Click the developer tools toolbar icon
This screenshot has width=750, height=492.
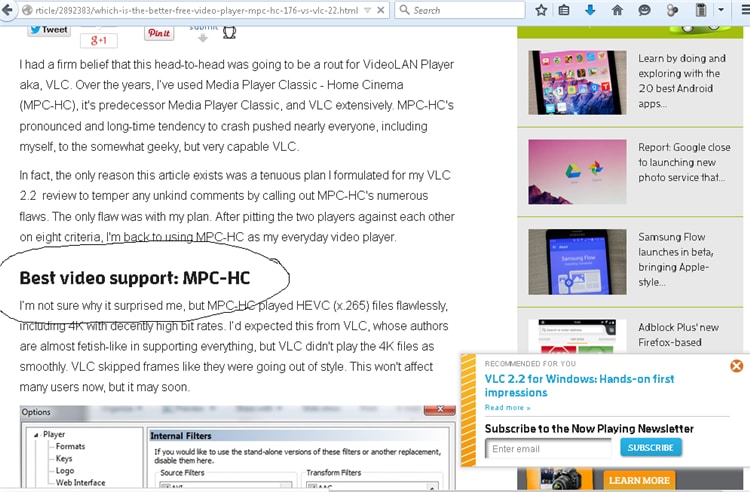(x=672, y=10)
